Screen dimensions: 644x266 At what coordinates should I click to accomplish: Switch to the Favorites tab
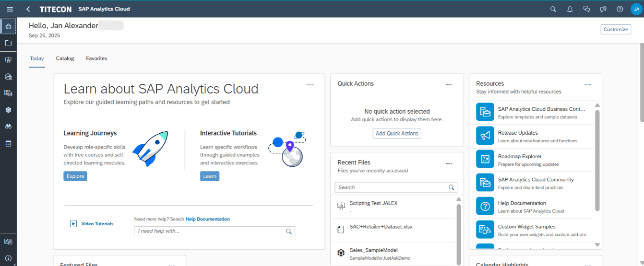[96, 58]
